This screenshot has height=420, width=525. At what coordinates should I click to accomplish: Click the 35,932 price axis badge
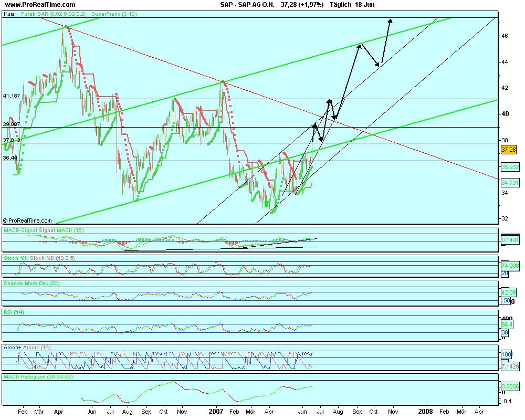pos(510,167)
